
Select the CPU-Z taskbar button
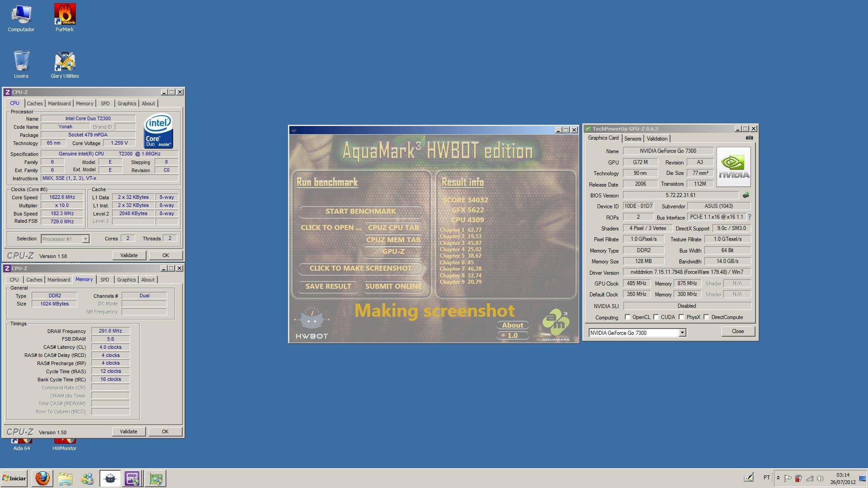[132, 479]
